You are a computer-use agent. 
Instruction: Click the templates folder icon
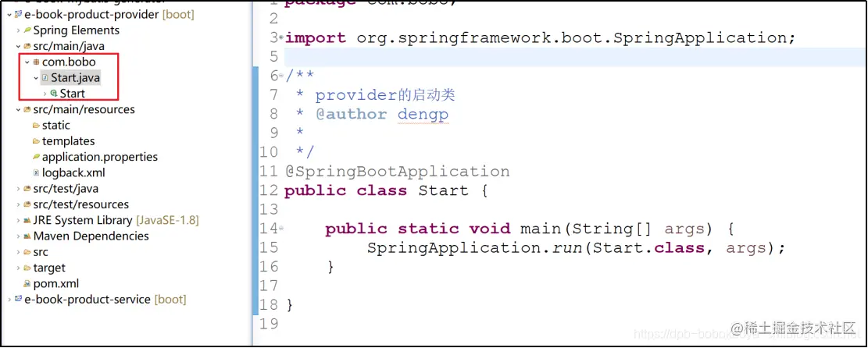pos(36,141)
